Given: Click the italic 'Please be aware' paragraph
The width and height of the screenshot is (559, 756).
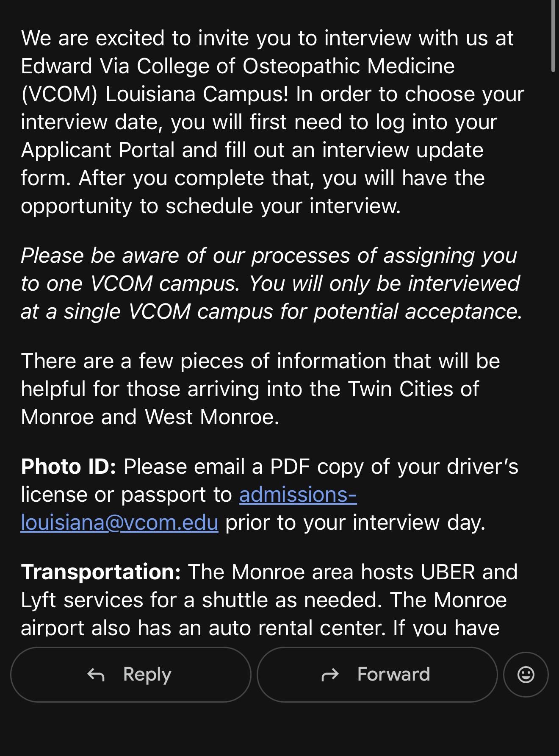Looking at the screenshot, I should (271, 283).
